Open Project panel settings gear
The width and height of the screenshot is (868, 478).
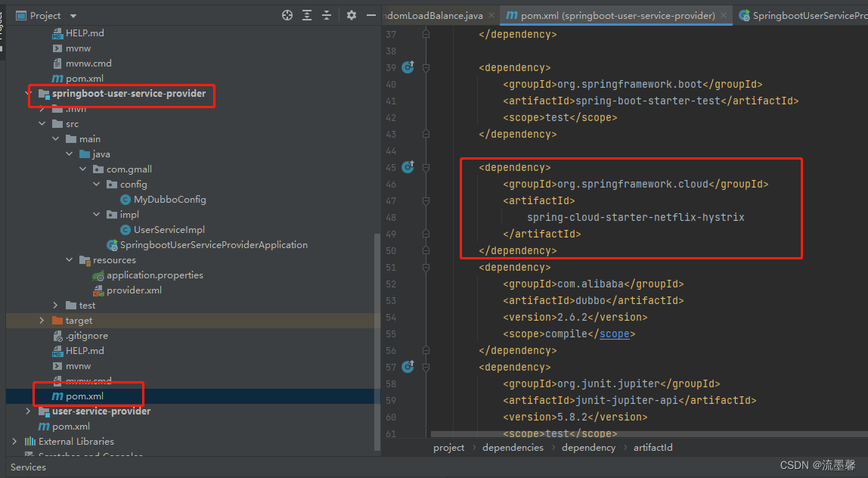click(352, 16)
